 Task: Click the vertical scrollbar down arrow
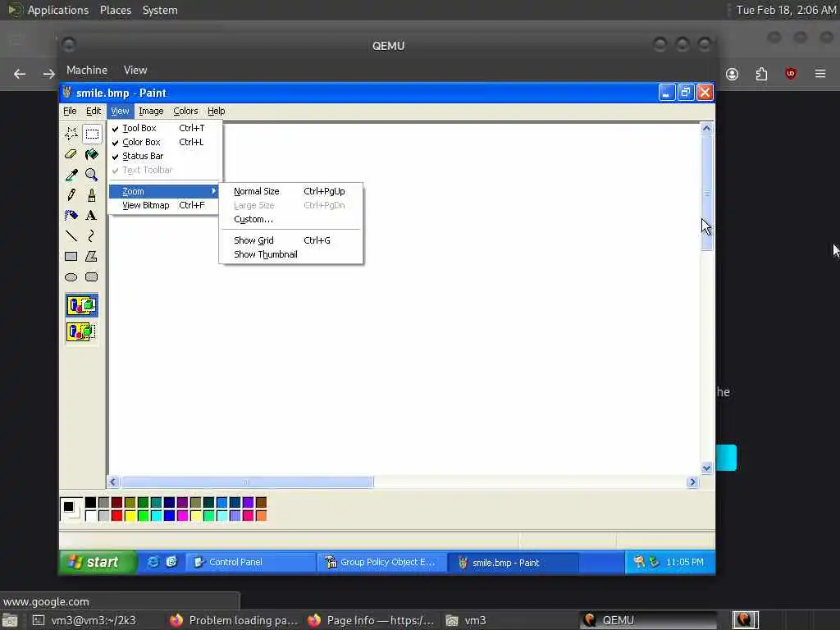[706, 468]
